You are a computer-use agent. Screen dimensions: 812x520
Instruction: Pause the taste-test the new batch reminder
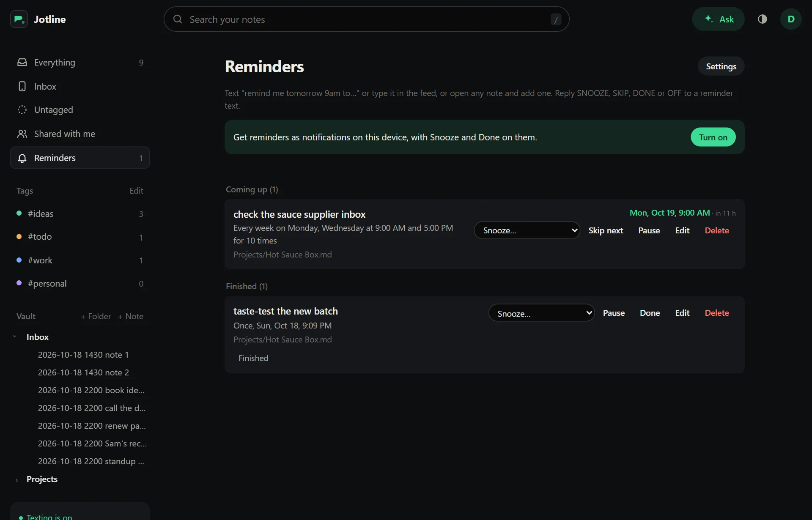(614, 313)
